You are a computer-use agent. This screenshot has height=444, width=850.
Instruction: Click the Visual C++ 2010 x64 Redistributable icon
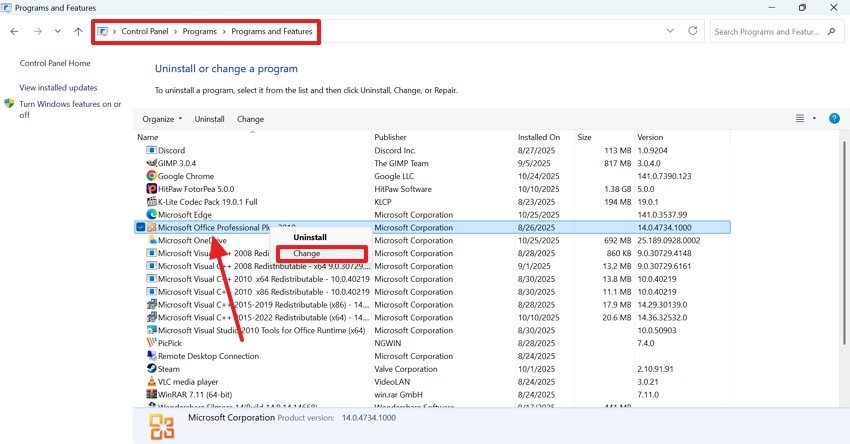tap(151, 279)
